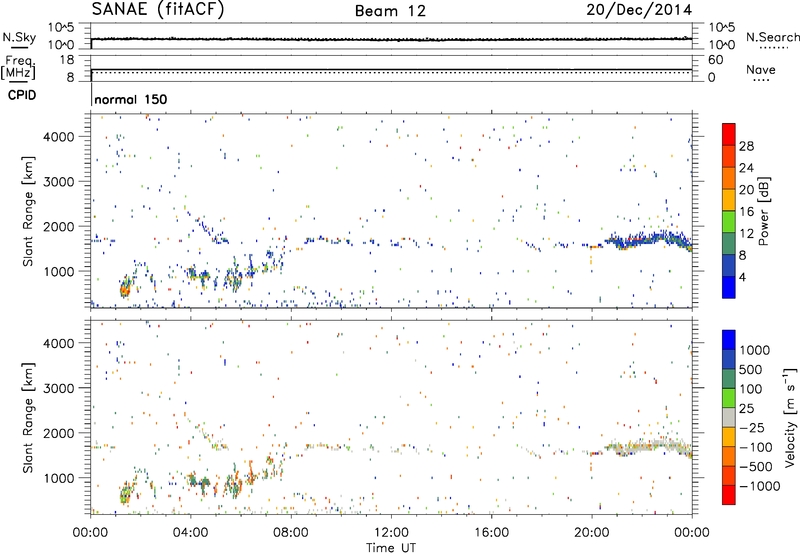Screen dimensions: 800x554
Task: Click the 'N.Search' legend label
Action: (x=772, y=37)
